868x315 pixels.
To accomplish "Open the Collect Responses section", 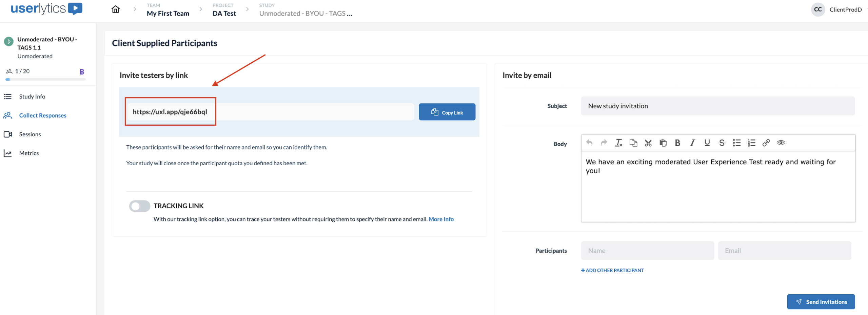I will 43,115.
